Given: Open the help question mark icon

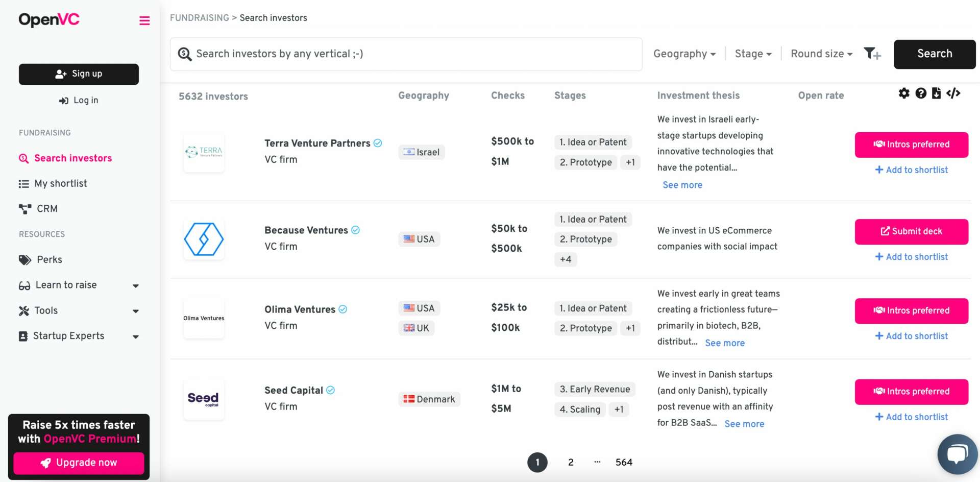Looking at the screenshot, I should (x=920, y=93).
